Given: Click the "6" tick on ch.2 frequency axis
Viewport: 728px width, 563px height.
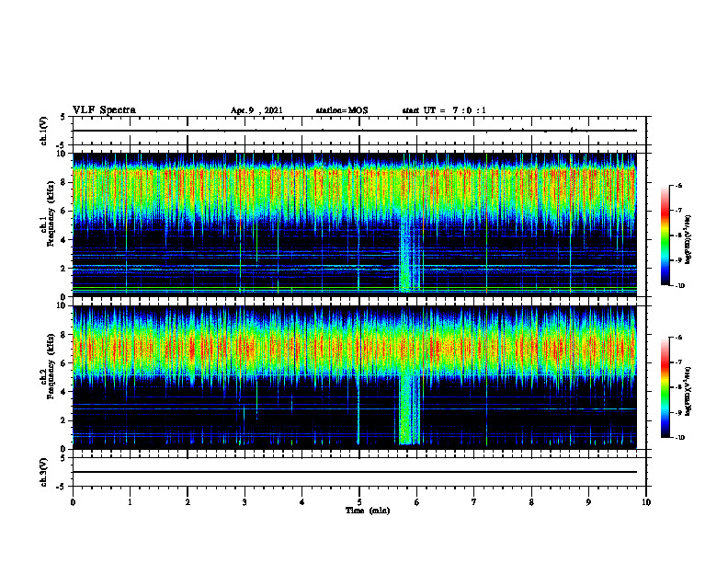Looking at the screenshot, I should [64, 363].
